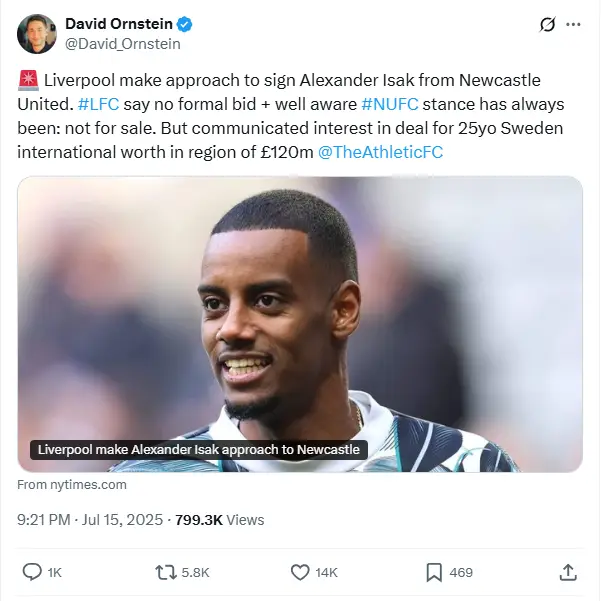Click the #NUFC hashtag

[390, 104]
